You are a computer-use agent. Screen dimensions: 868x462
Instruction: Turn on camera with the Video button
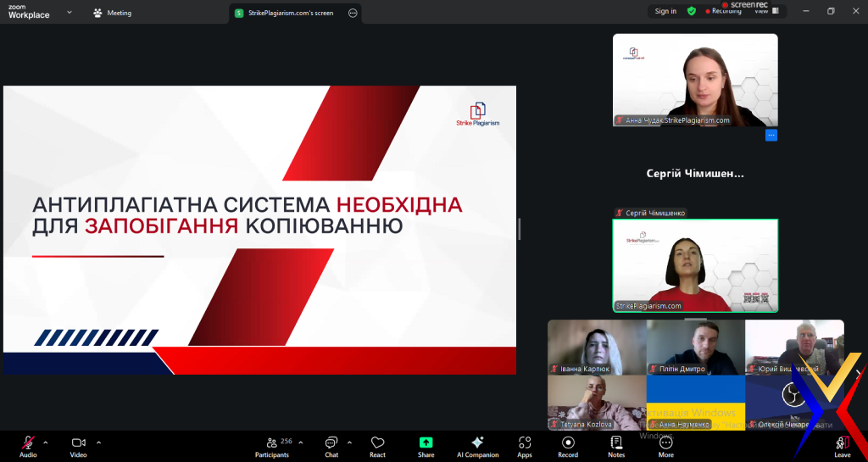(x=78, y=445)
